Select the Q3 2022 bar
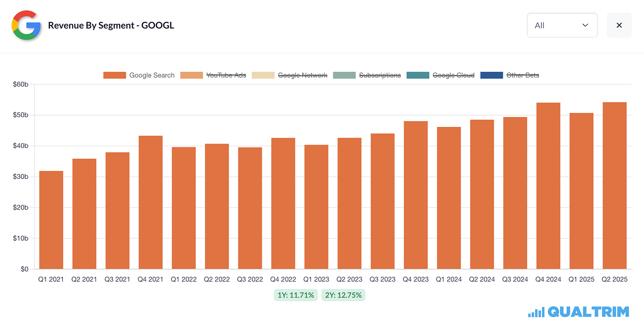 tap(250, 208)
